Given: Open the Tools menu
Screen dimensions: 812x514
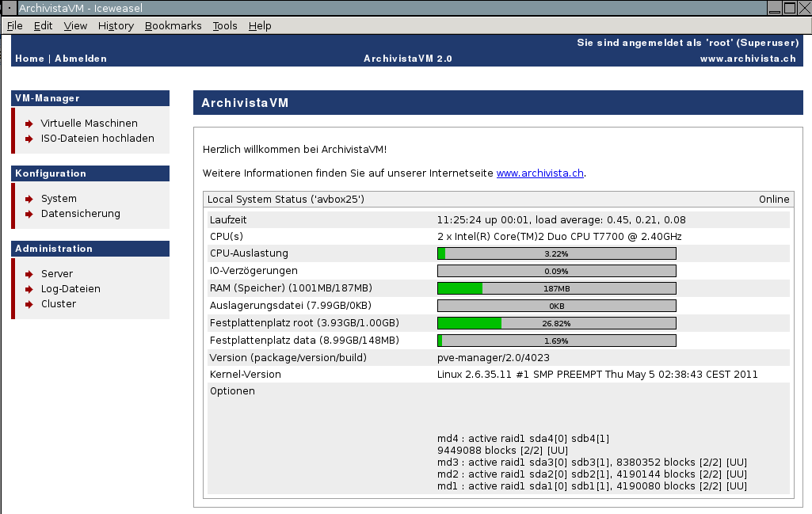Looking at the screenshot, I should point(225,25).
